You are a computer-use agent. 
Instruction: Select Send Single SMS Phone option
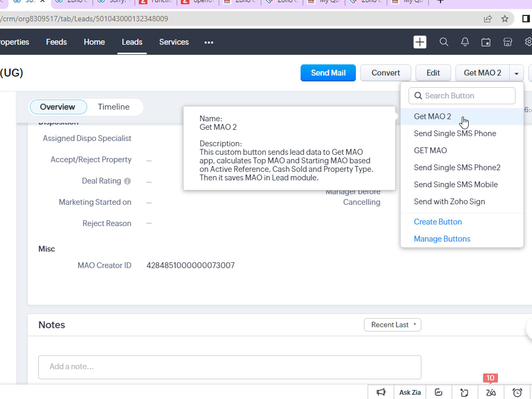tap(462, 134)
